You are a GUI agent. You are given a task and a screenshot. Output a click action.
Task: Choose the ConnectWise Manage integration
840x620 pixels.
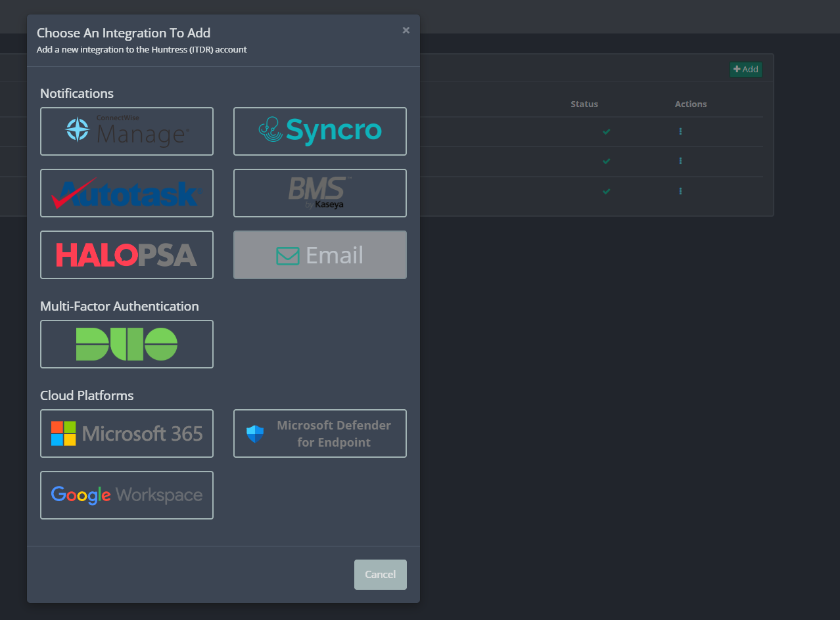(127, 131)
